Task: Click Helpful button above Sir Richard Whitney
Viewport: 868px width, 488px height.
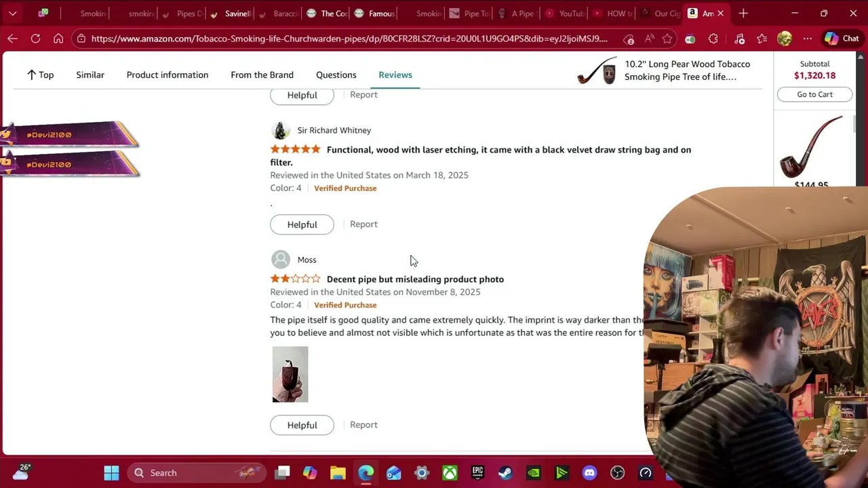Action: point(302,96)
